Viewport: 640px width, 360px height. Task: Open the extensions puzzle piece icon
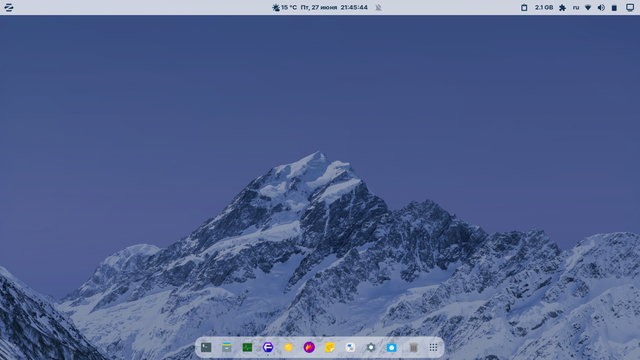(x=562, y=7)
